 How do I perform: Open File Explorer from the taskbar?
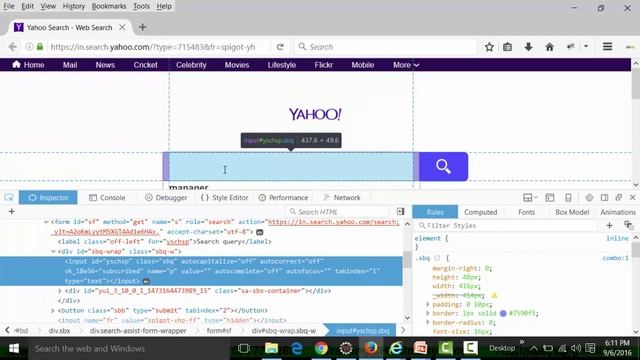(271, 348)
